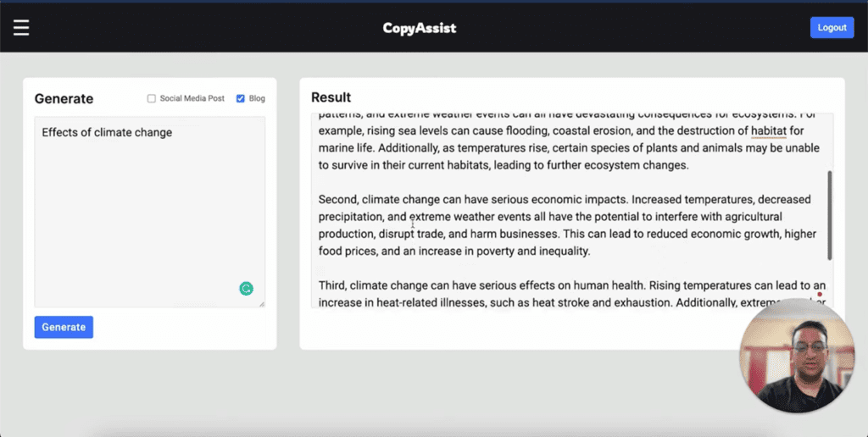Click the "Social Media Post" label text
Screen dimensions: 868x437
192,98
